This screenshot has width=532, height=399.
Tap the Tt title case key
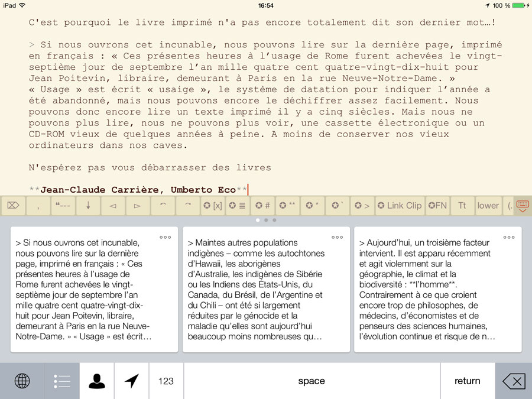(x=462, y=206)
